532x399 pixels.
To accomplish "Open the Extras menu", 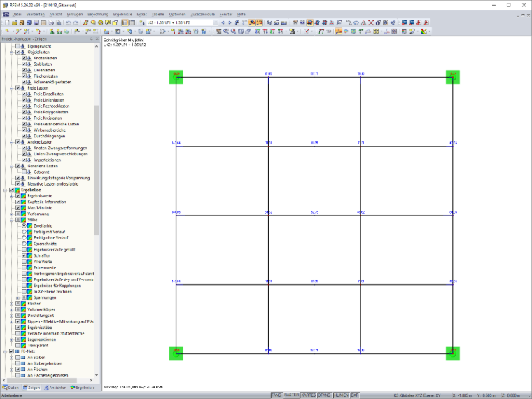I will pos(142,14).
